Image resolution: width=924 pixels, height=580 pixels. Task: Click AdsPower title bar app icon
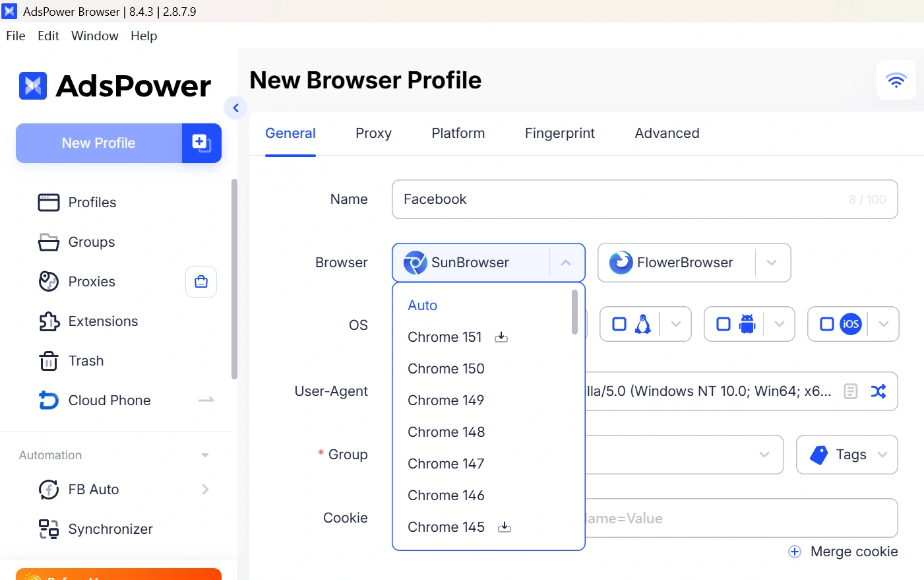tap(9, 11)
